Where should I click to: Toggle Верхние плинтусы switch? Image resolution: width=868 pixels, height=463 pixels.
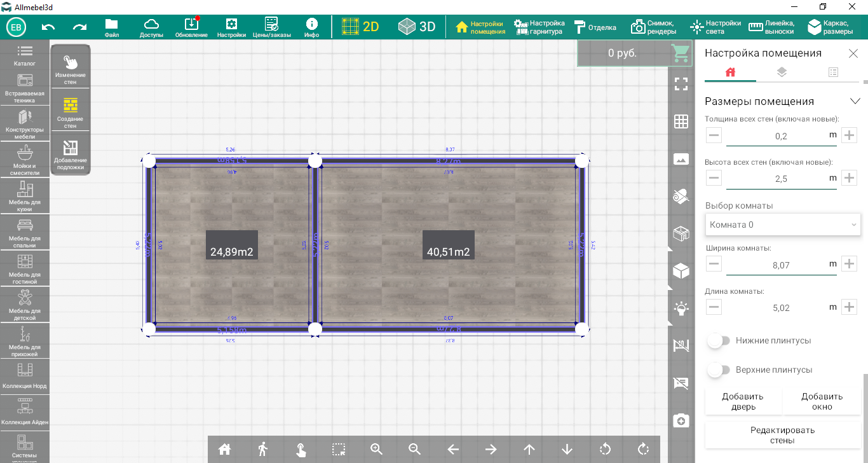pyautogui.click(x=719, y=370)
